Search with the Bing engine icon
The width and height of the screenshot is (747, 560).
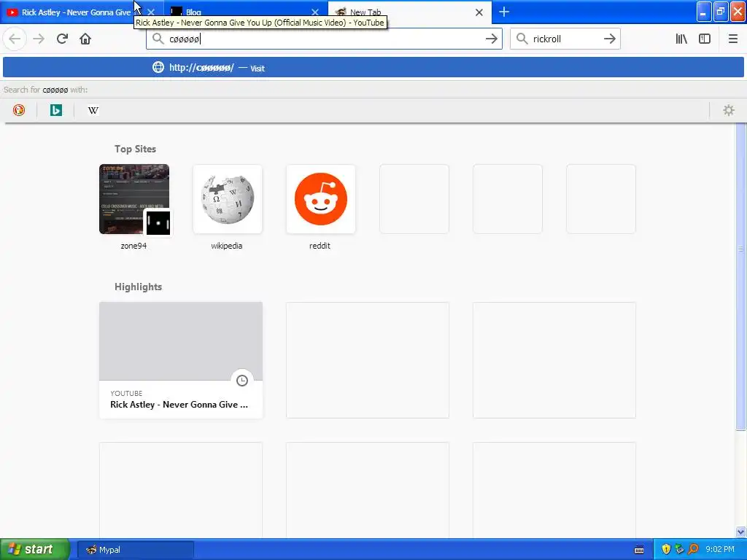(x=55, y=111)
